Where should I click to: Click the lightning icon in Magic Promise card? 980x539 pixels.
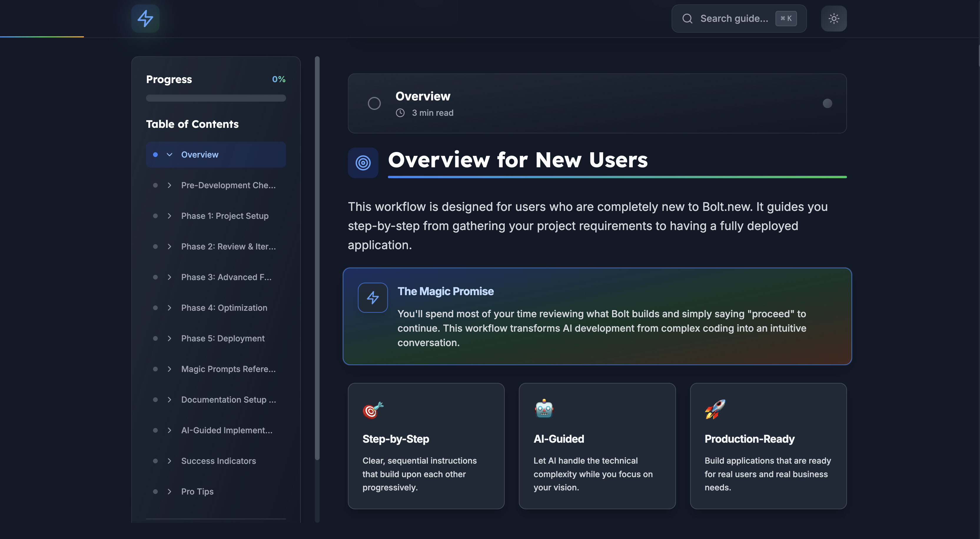pyautogui.click(x=373, y=298)
